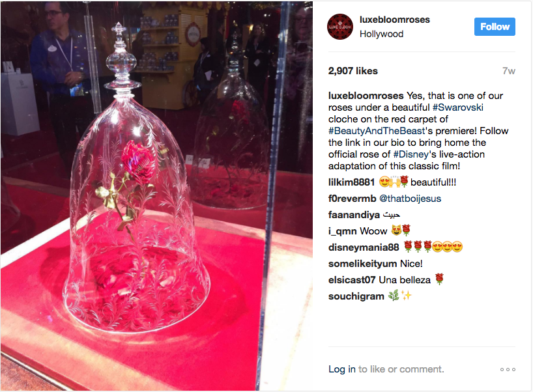
Task: Click the disneymania88 username
Action: [364, 247]
